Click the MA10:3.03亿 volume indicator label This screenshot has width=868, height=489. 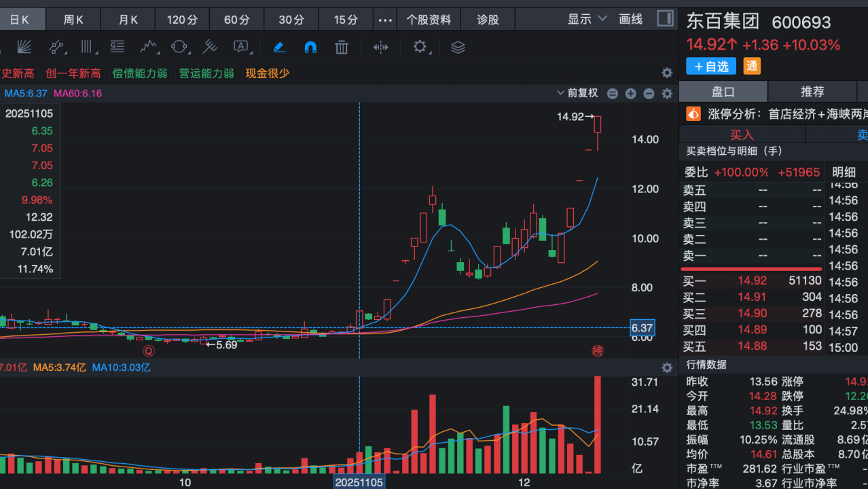(x=122, y=367)
